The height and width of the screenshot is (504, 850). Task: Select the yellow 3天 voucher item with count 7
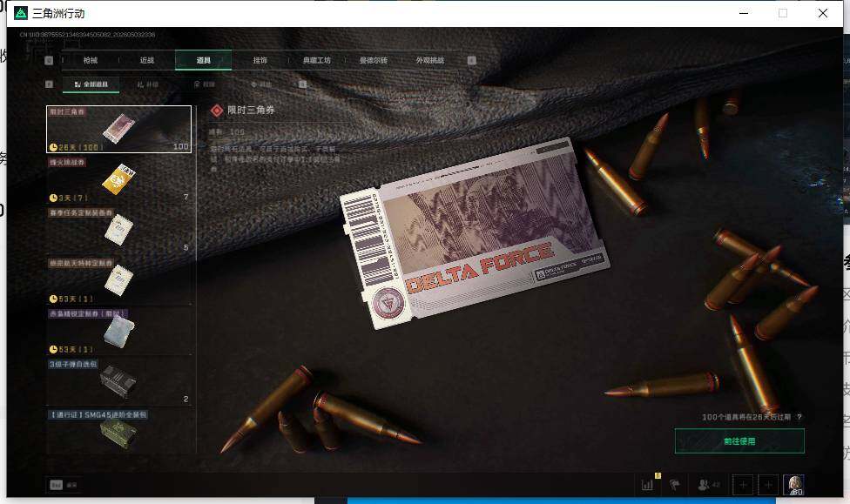118,179
